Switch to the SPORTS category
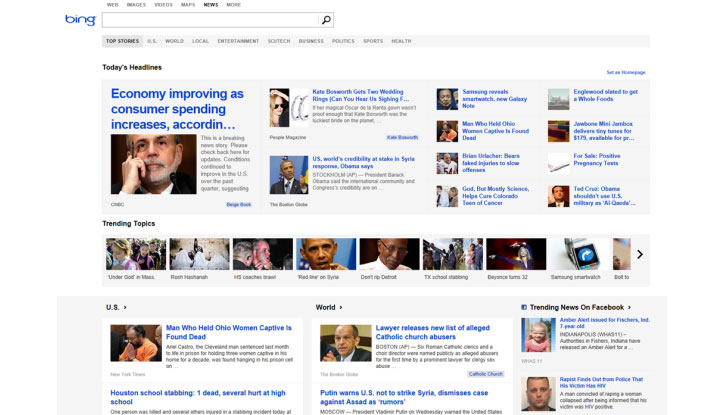The image size is (724, 415). (373, 41)
